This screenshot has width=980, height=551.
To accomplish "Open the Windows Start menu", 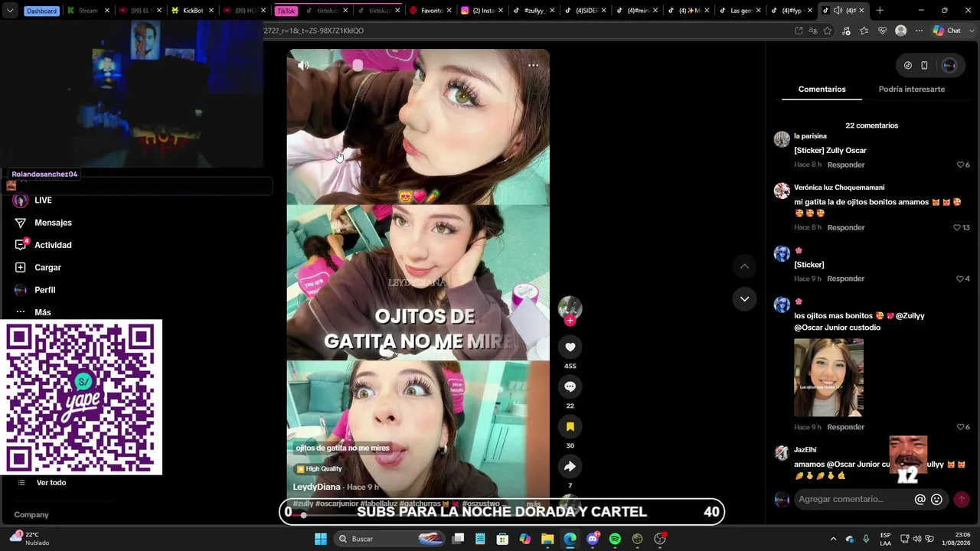I will (x=321, y=539).
